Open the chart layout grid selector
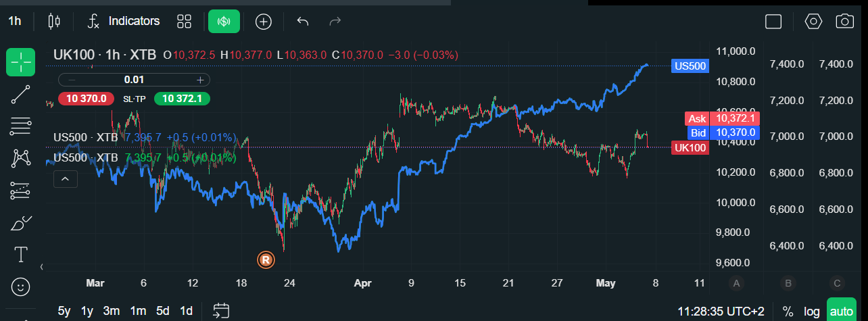The width and height of the screenshot is (868, 321). click(x=184, y=21)
